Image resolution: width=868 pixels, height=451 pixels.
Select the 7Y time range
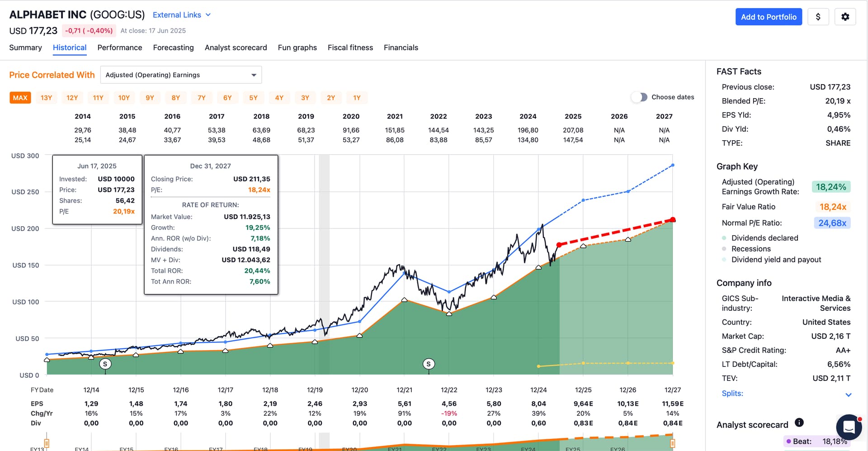tap(202, 98)
